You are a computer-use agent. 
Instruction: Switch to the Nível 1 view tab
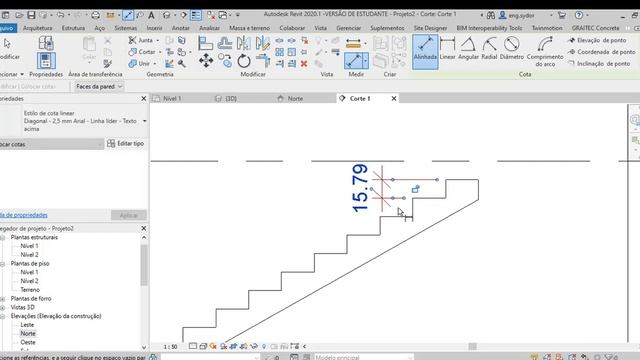pyautogui.click(x=172, y=98)
